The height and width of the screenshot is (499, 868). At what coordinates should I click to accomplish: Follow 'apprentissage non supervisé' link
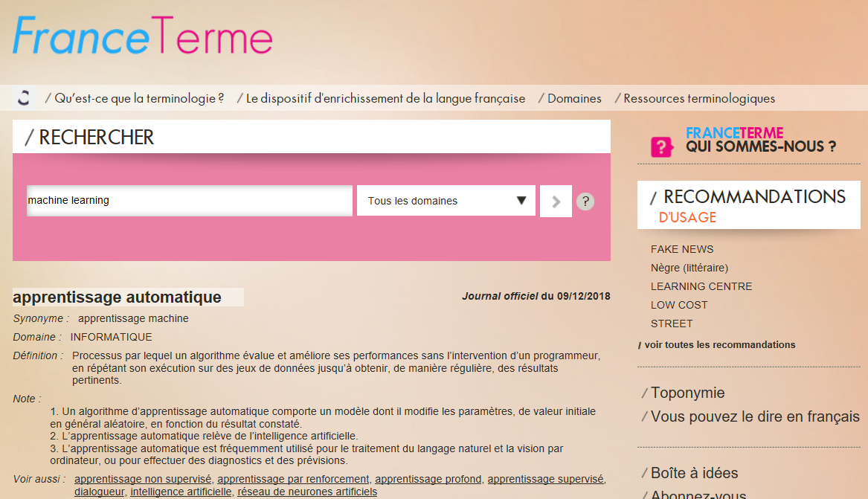coord(143,479)
